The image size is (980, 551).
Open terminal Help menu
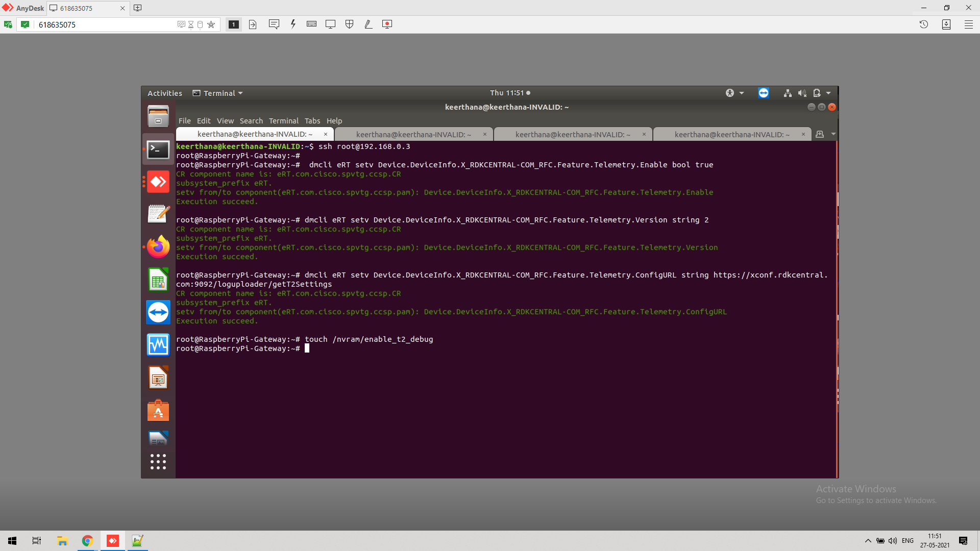point(334,121)
